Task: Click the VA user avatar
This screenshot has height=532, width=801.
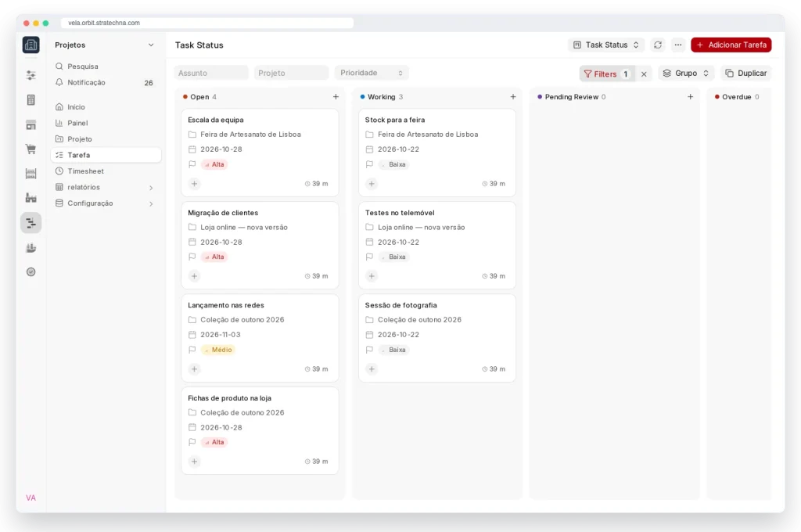Action: [31, 498]
